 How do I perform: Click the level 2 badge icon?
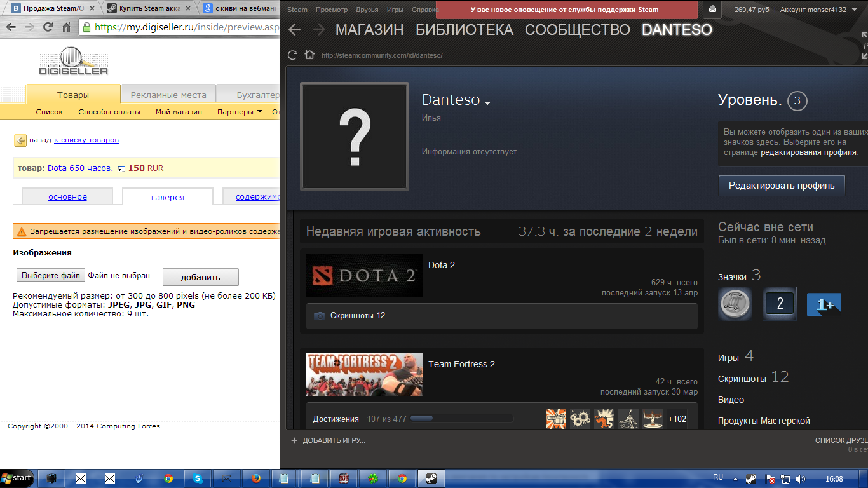(x=780, y=304)
